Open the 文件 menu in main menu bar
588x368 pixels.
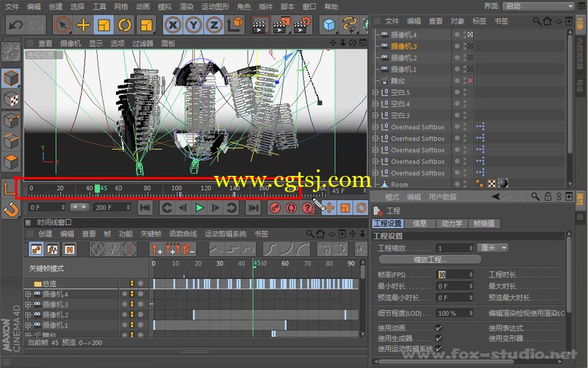[12, 7]
